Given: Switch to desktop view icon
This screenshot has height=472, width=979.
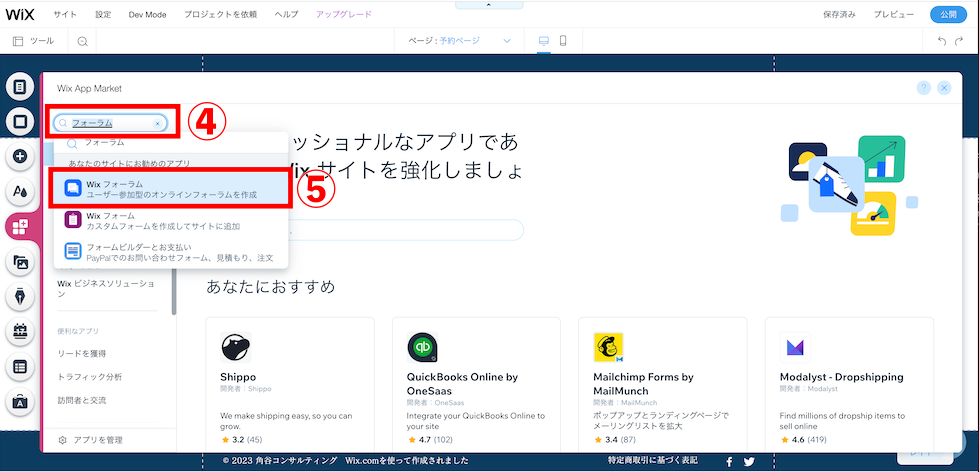Looking at the screenshot, I should point(544,41).
